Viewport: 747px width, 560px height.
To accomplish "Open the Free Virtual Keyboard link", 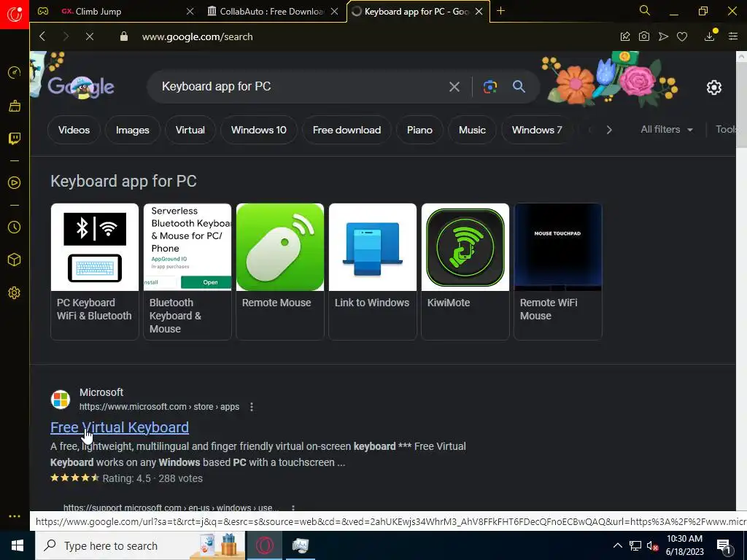I will 120,427.
